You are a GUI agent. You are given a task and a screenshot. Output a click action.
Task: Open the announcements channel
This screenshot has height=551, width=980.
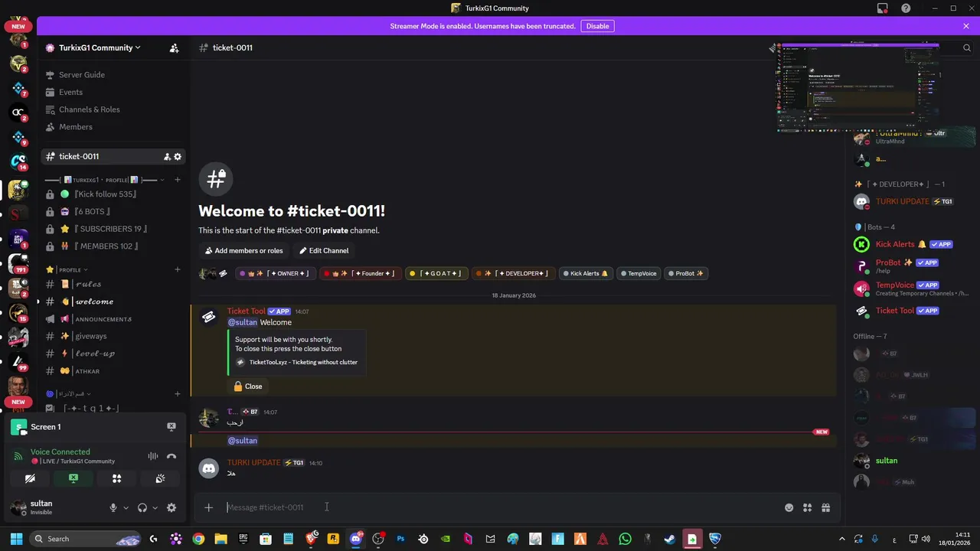pyautogui.click(x=113, y=319)
